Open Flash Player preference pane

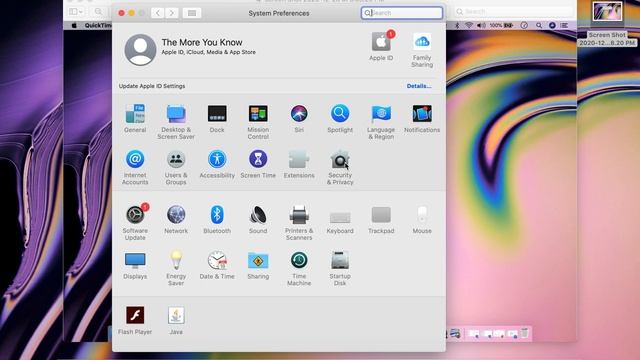(135, 315)
